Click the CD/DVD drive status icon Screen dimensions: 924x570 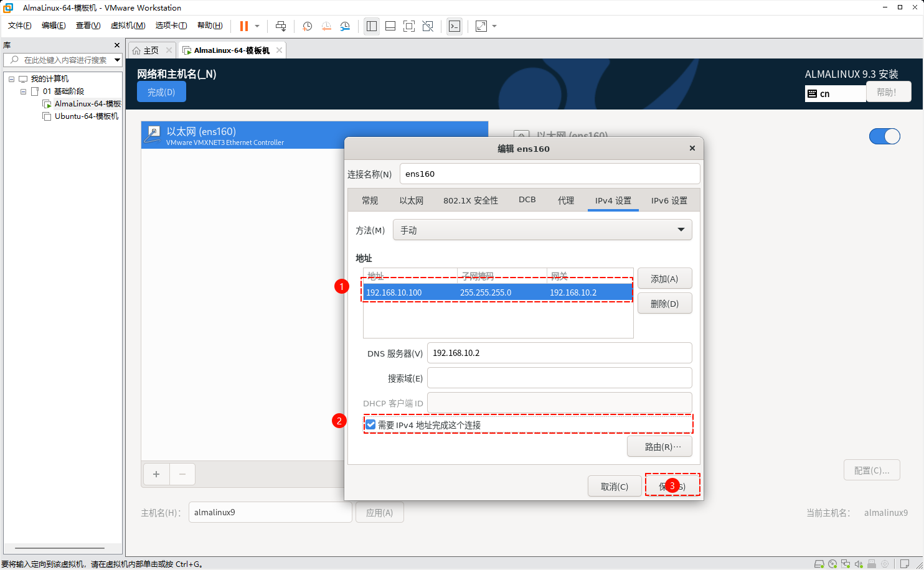tap(832, 564)
